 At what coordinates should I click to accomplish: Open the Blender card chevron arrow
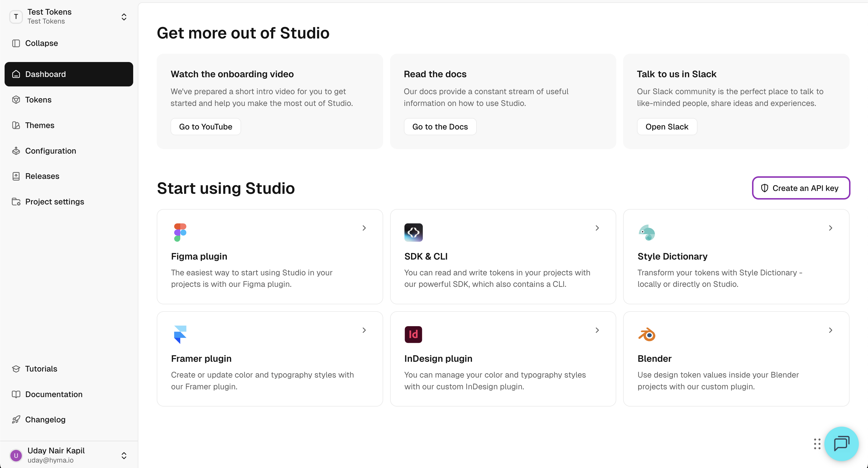(830, 330)
